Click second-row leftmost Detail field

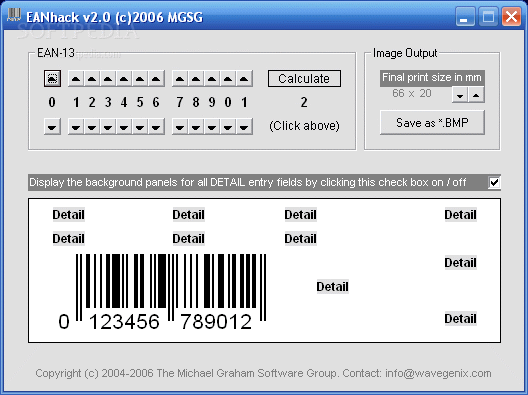click(x=68, y=239)
